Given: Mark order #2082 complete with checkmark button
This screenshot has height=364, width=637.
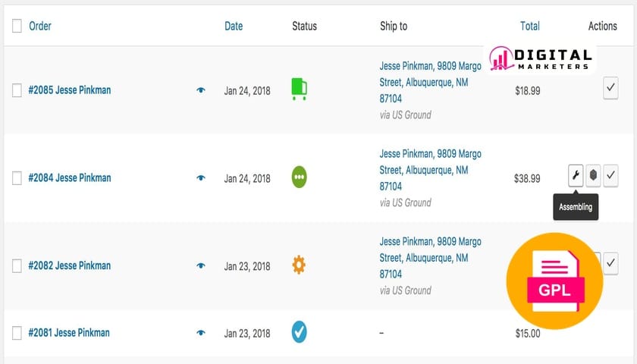Looking at the screenshot, I should pyautogui.click(x=610, y=263).
